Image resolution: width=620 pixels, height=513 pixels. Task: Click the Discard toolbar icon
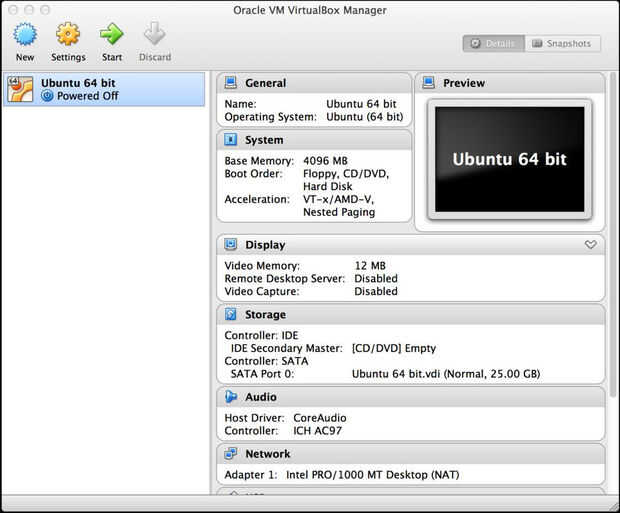tap(155, 34)
